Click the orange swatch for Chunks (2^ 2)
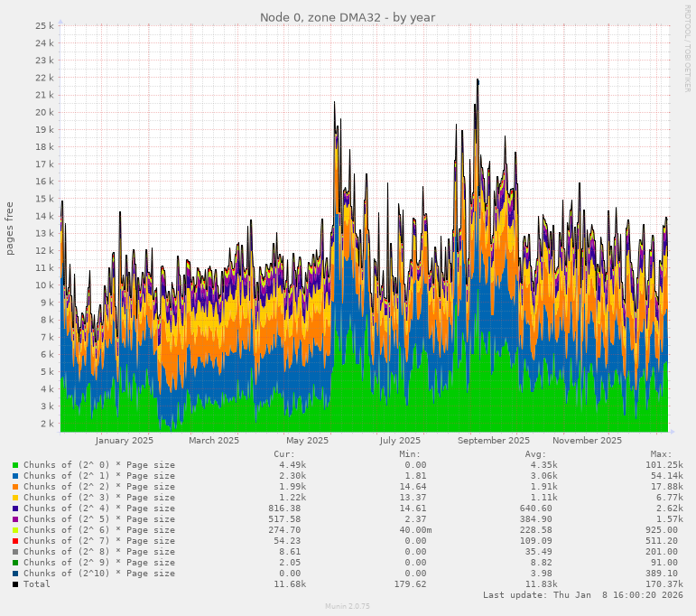696x616 pixels. 15,487
